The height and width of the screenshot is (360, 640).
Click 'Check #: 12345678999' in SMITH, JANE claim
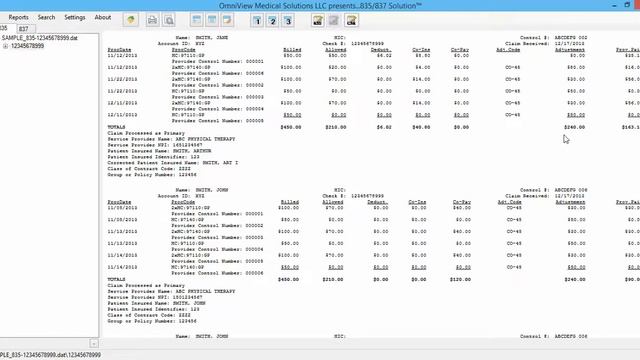pyautogui.click(x=353, y=44)
